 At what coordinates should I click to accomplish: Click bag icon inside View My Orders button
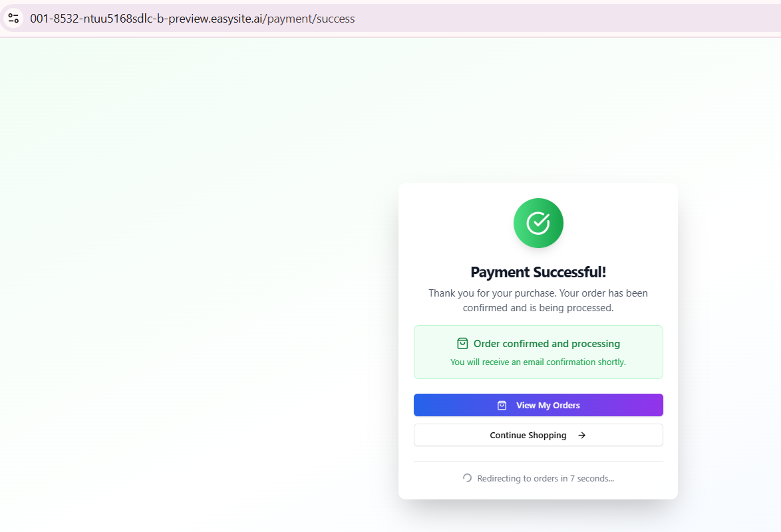point(502,406)
